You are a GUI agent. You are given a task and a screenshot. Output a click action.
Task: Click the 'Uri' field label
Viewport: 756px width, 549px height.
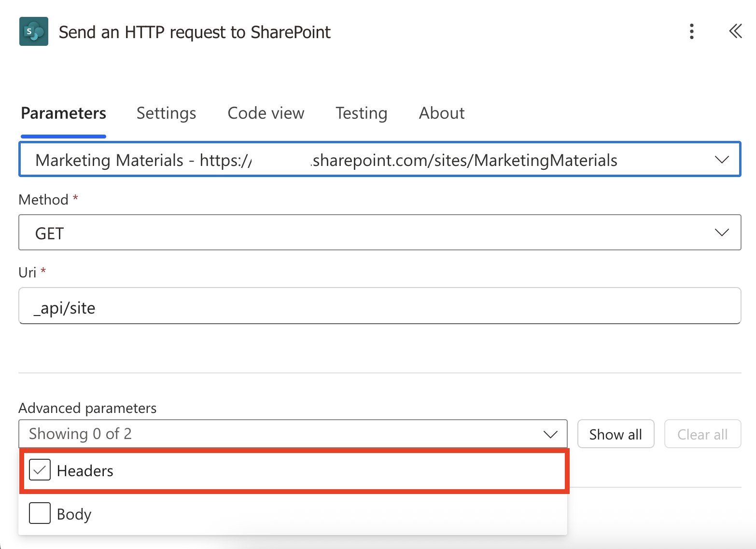[x=27, y=273]
